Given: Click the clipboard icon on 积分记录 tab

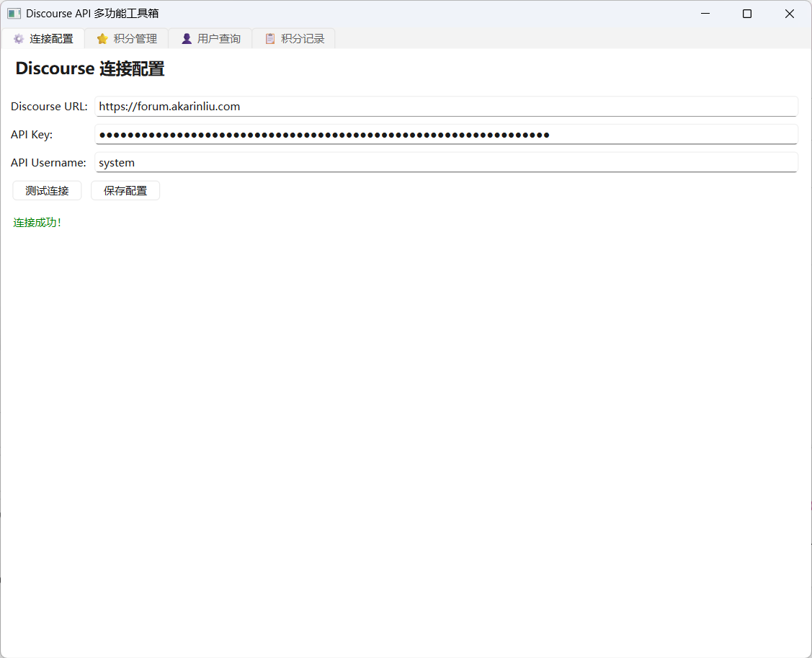Looking at the screenshot, I should point(269,39).
